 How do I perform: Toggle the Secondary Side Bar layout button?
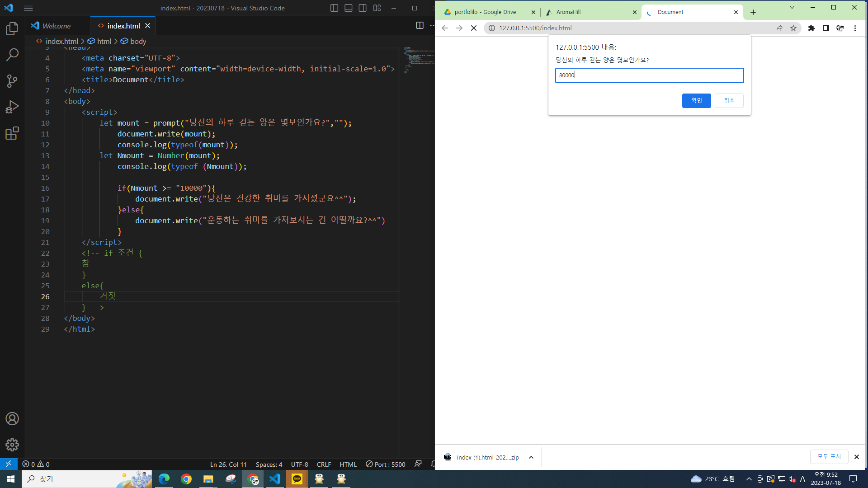(x=363, y=8)
